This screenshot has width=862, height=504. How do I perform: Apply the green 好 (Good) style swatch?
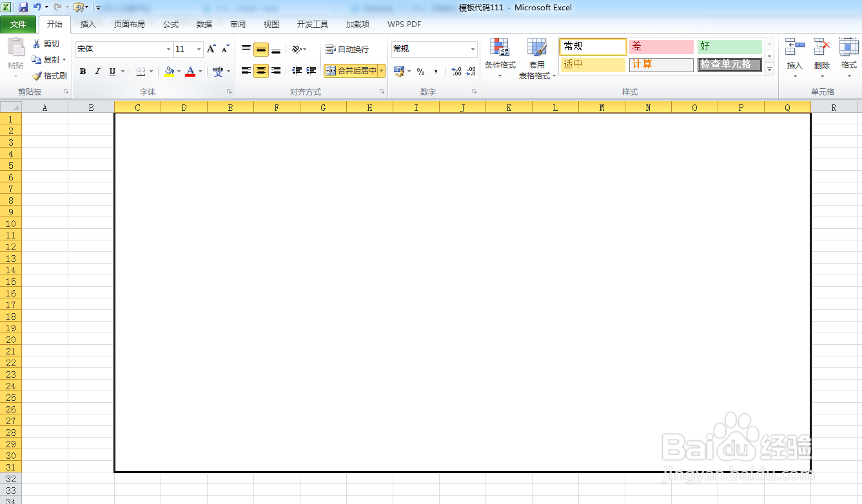tap(729, 47)
